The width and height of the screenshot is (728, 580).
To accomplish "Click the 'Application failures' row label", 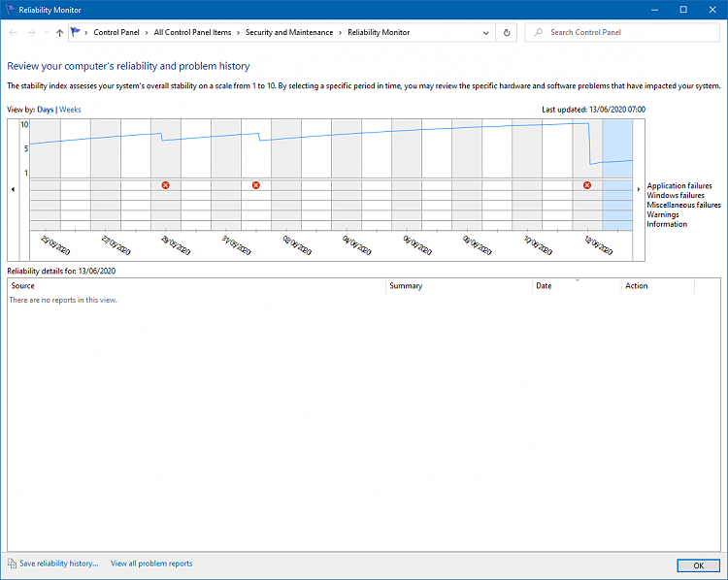I will tap(679, 185).
